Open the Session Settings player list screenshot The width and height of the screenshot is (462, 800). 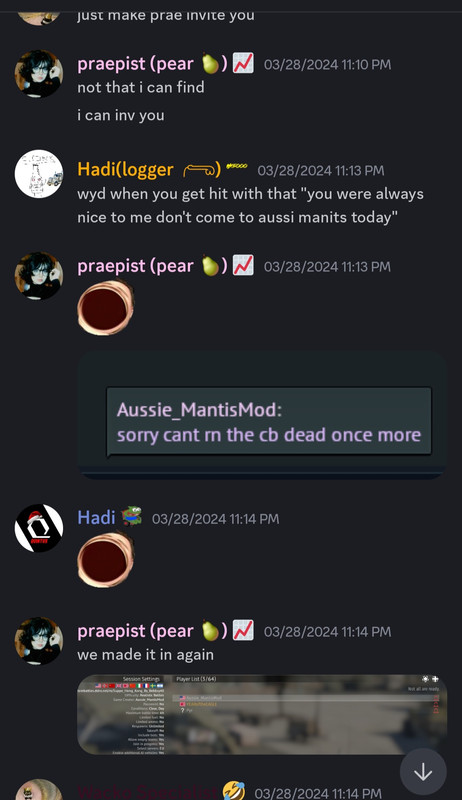pos(262,714)
